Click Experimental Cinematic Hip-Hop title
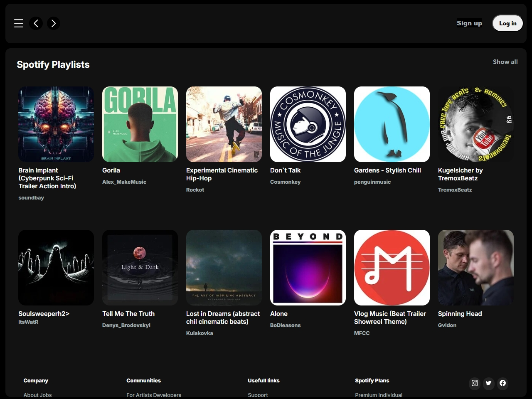The height and width of the screenshot is (399, 532). click(222, 174)
